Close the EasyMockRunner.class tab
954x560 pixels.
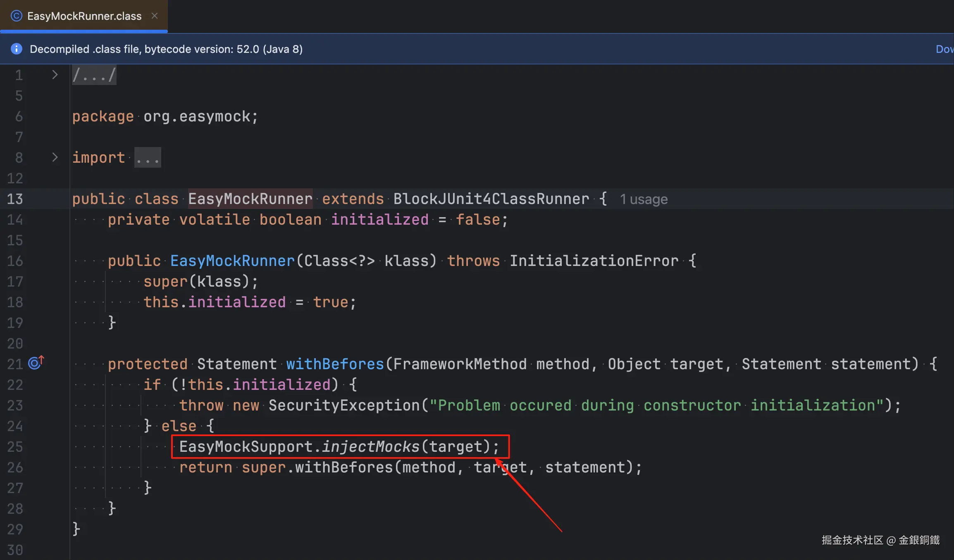point(155,16)
